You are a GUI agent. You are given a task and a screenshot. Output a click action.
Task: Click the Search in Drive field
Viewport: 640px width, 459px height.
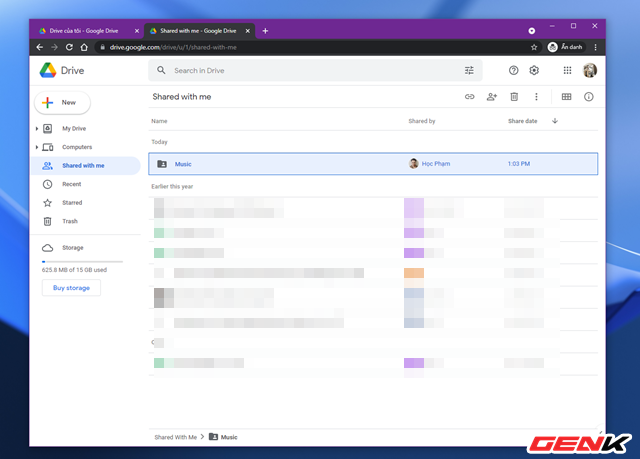(315, 70)
